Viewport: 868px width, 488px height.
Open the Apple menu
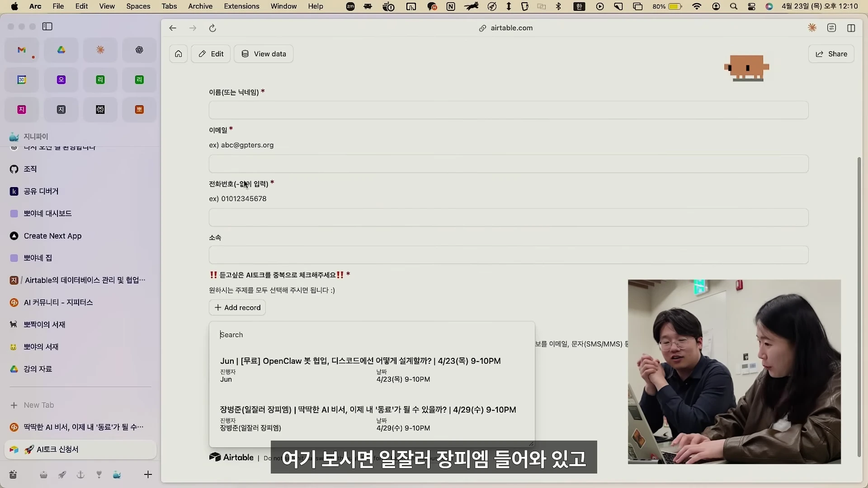(x=14, y=6)
